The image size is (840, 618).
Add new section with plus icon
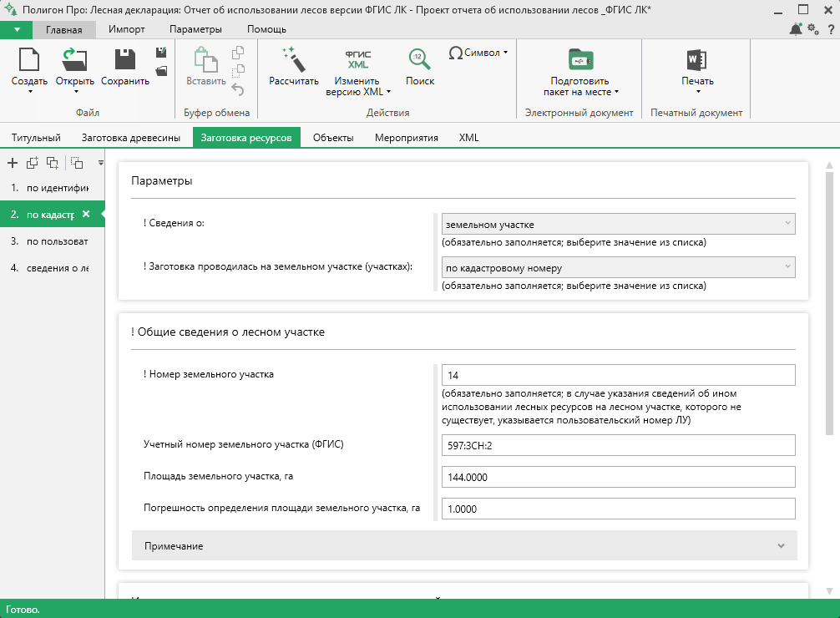click(13, 163)
